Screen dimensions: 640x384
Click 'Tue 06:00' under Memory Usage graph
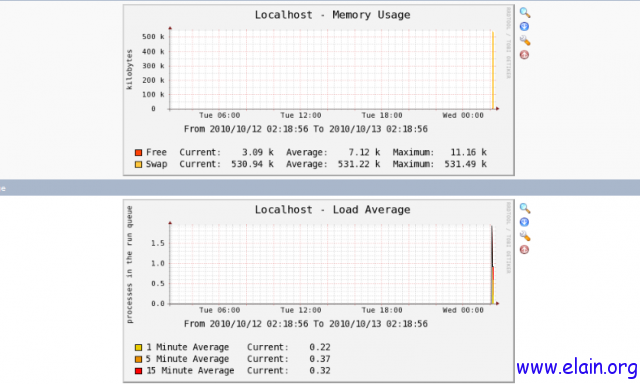tap(220, 115)
